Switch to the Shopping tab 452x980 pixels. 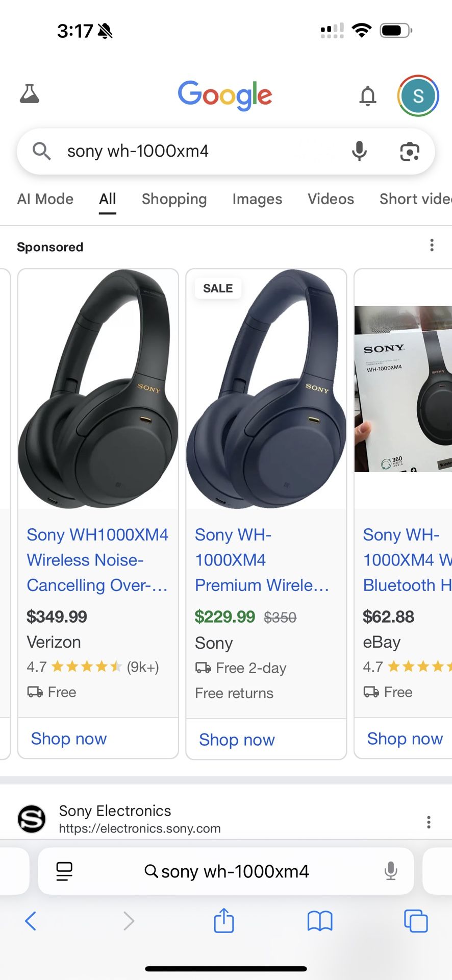(x=174, y=199)
